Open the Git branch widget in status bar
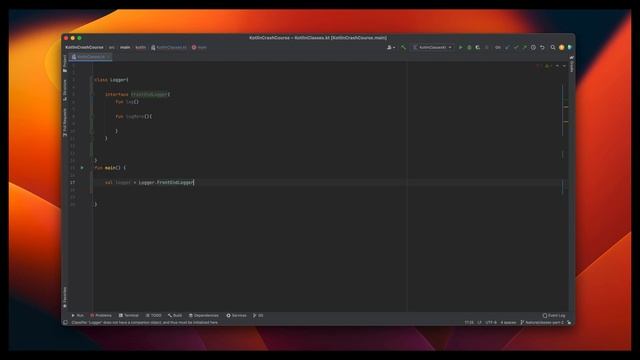The height and width of the screenshot is (360, 640). point(542,322)
